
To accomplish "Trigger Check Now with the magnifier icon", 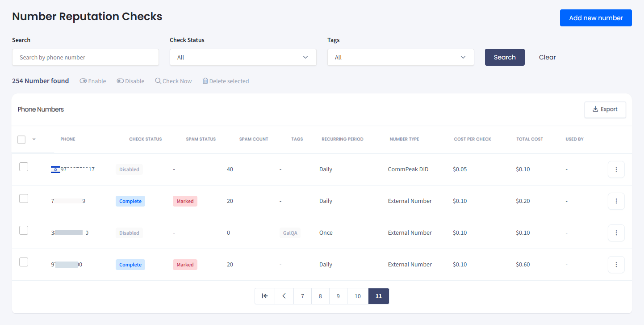I will click(158, 81).
